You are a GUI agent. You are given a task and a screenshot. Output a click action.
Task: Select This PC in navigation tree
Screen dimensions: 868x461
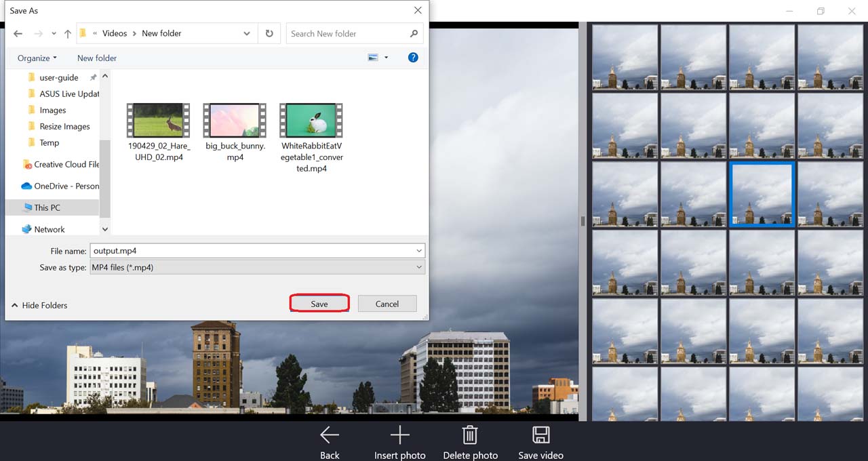tap(47, 207)
